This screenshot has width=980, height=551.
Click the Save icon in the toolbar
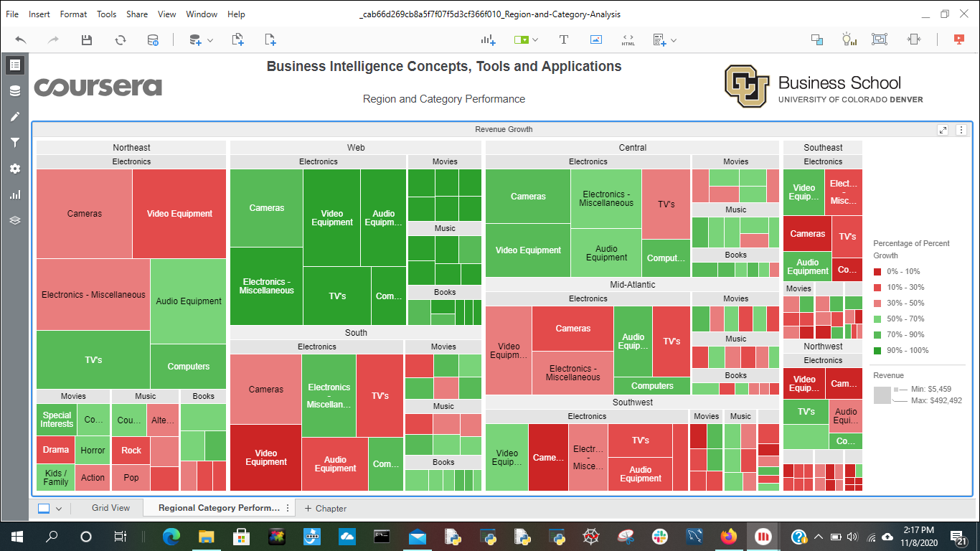[87, 40]
